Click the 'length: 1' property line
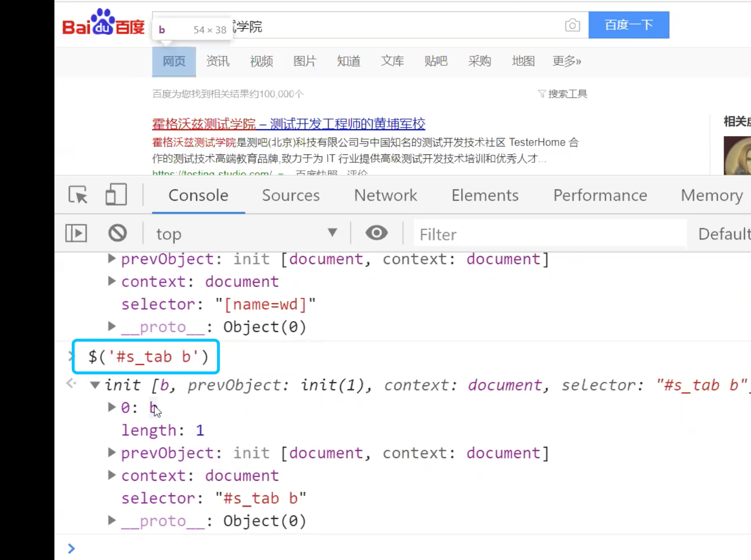751x560 pixels. tap(163, 430)
